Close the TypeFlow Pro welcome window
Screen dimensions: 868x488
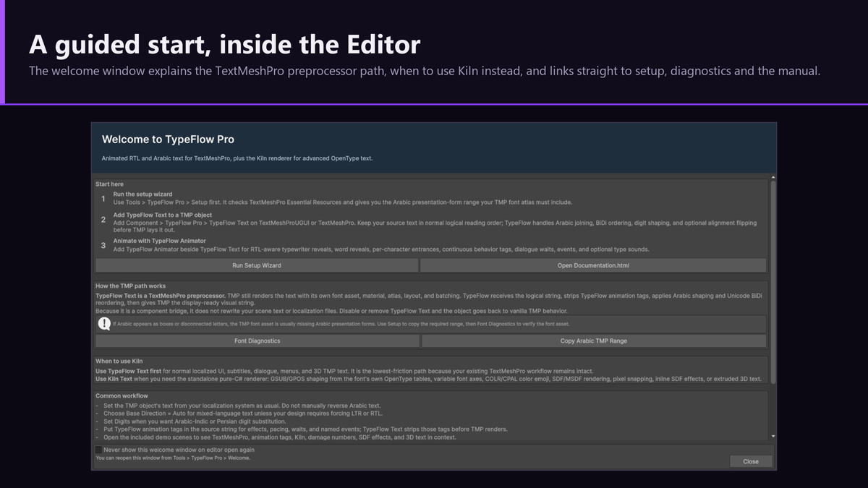[750, 461]
